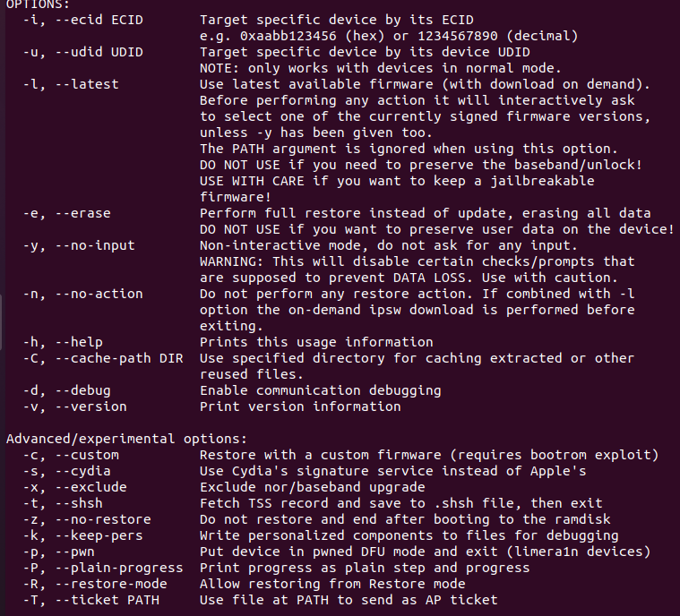This screenshot has width=680, height=616.
Task: Click the '--erase' option flag
Action: point(83,213)
